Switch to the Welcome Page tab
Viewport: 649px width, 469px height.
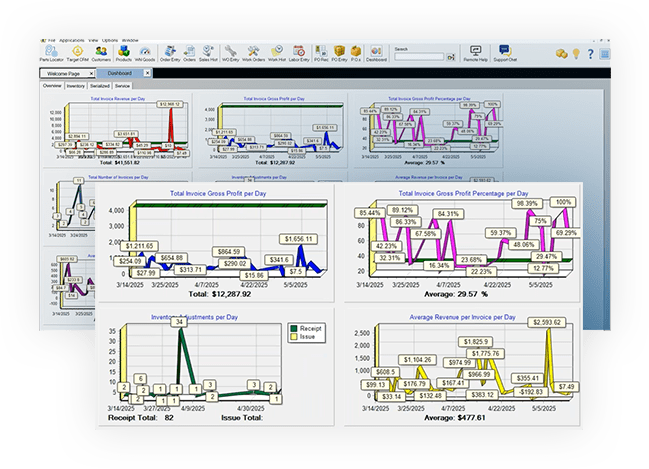65,74
